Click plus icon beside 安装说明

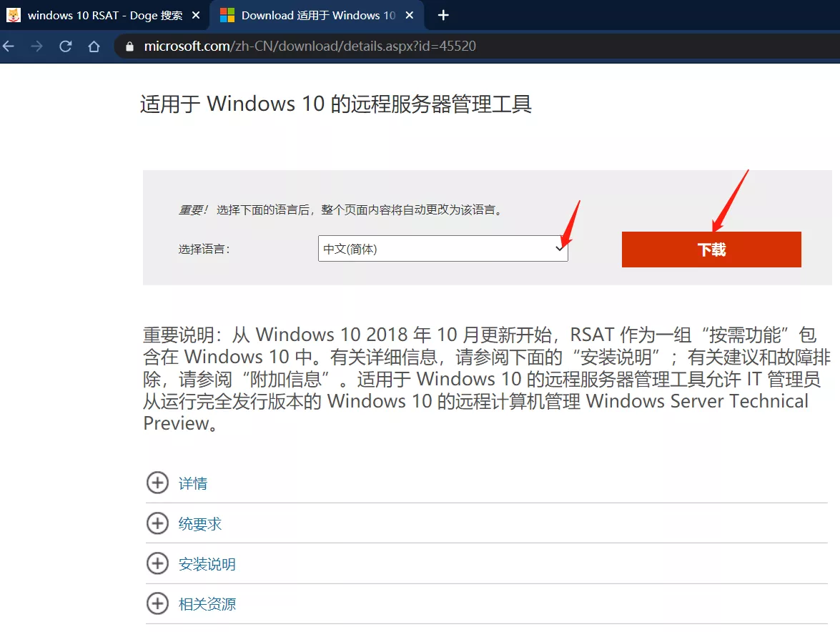click(x=157, y=564)
